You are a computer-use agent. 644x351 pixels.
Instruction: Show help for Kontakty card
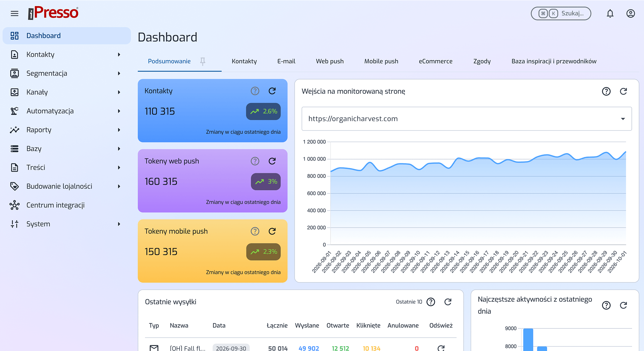(x=255, y=91)
